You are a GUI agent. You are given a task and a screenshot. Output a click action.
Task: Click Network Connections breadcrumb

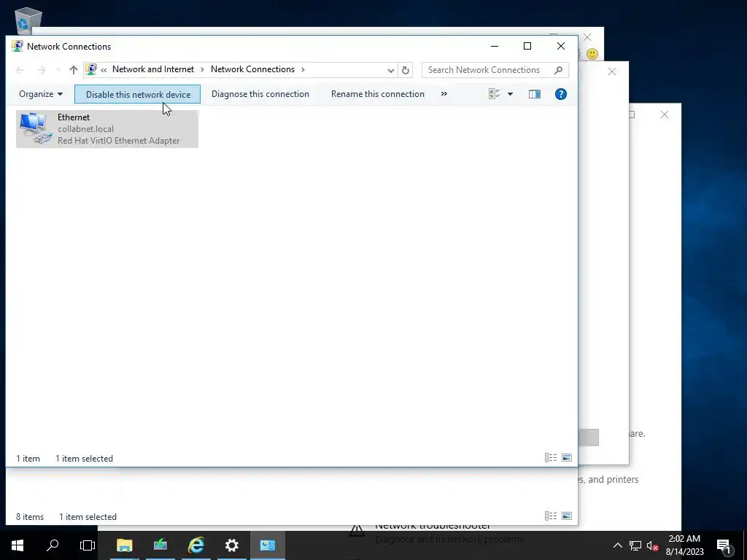coord(252,69)
